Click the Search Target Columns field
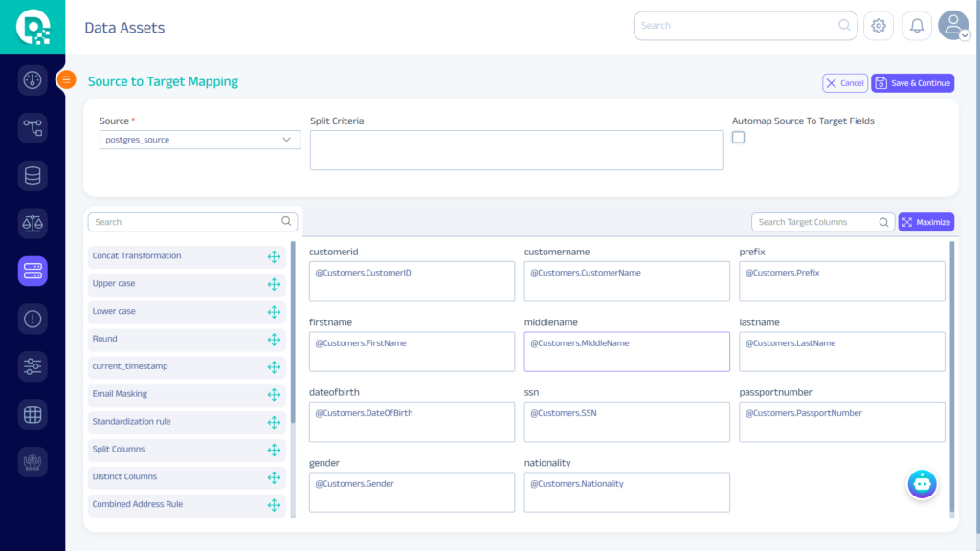Screen dimensions: 980x551 (813, 222)
